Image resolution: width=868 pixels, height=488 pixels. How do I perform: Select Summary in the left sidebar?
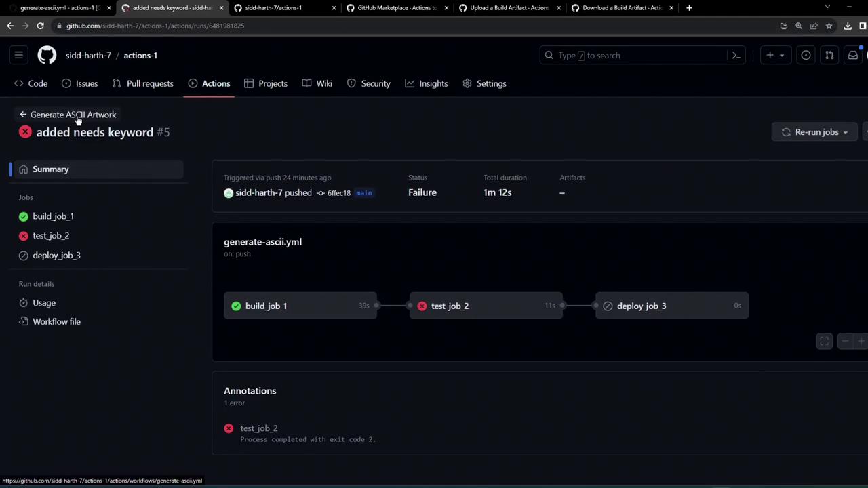point(97,169)
